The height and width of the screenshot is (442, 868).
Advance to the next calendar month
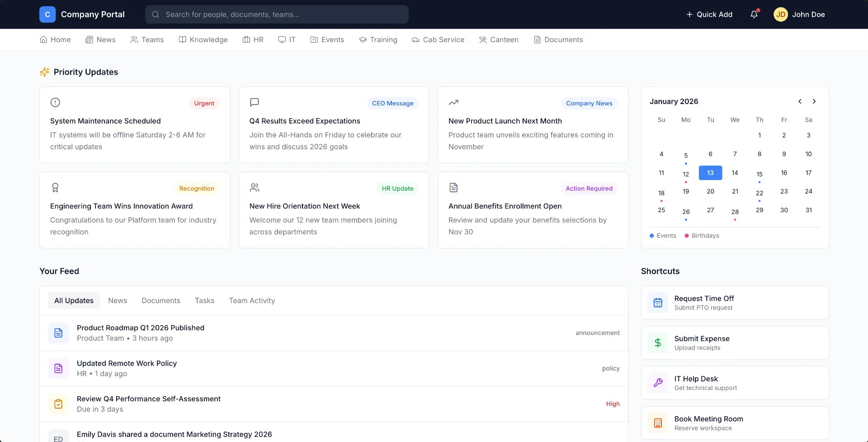814,101
